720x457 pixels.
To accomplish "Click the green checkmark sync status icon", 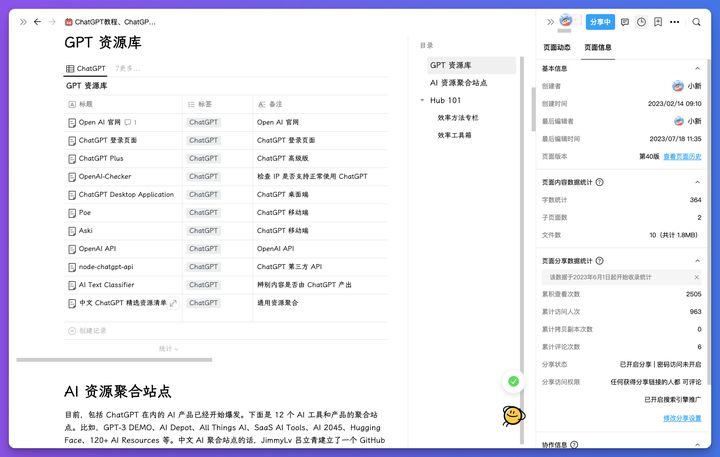I will tap(513, 381).
